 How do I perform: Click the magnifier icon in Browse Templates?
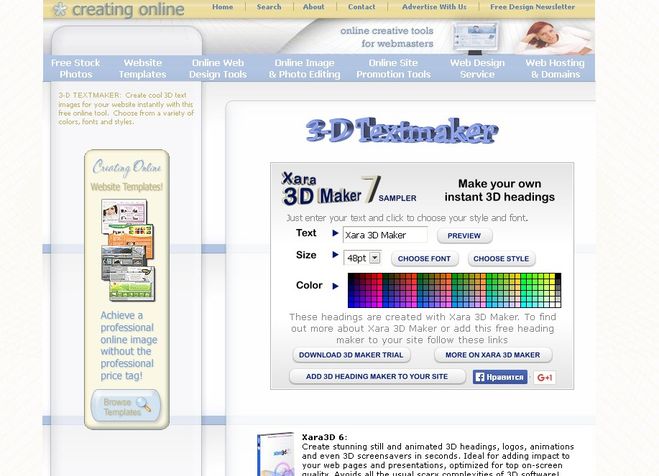143,405
